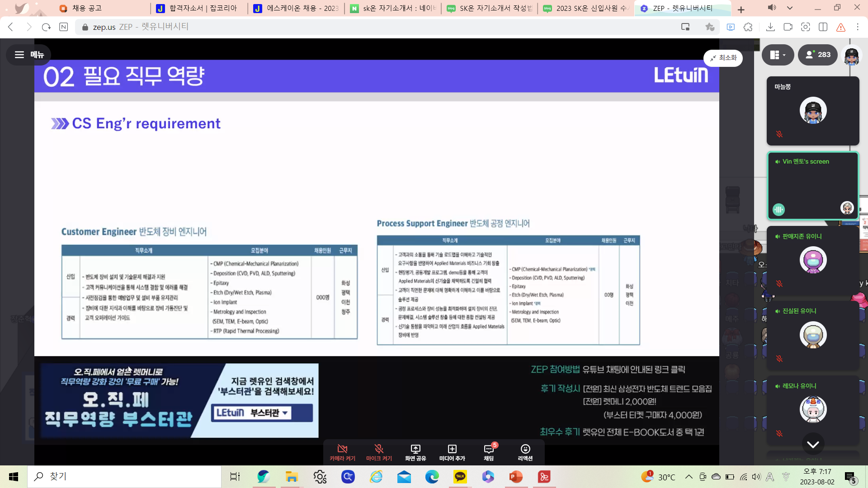This screenshot has height=488, width=868.
Task: Open browser downloads icon
Action: [x=770, y=27]
